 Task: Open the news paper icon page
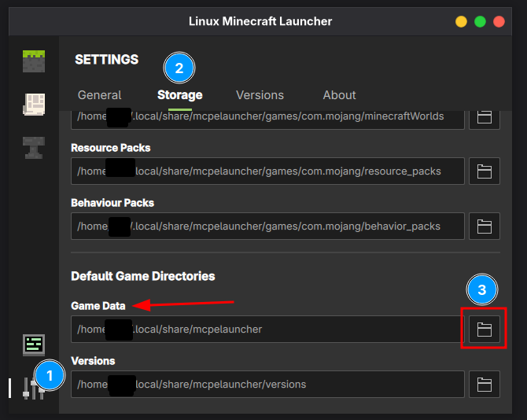[34, 104]
